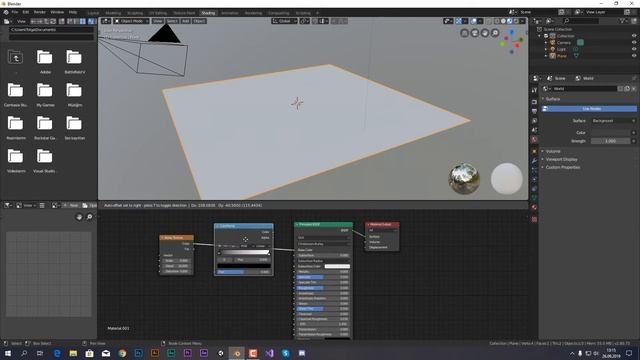Image resolution: width=640 pixels, height=360 pixels.
Task: Toggle Light visibility eye in outliner
Action: pyautogui.click(x=634, y=49)
